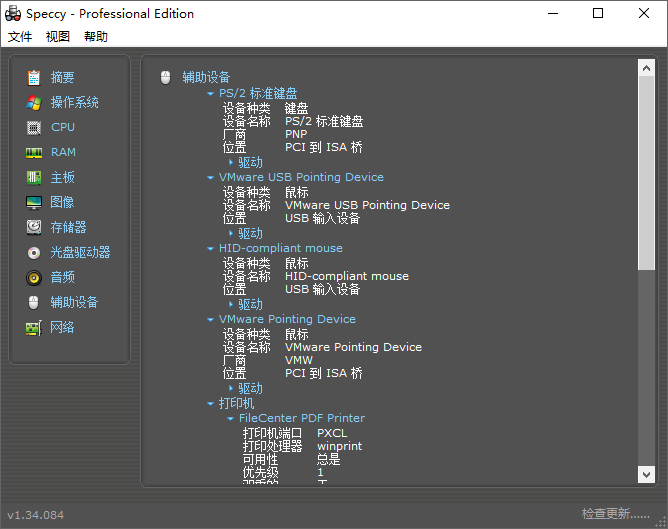The height and width of the screenshot is (529, 668).
Task: Close the Speccy window
Action: 644,14
